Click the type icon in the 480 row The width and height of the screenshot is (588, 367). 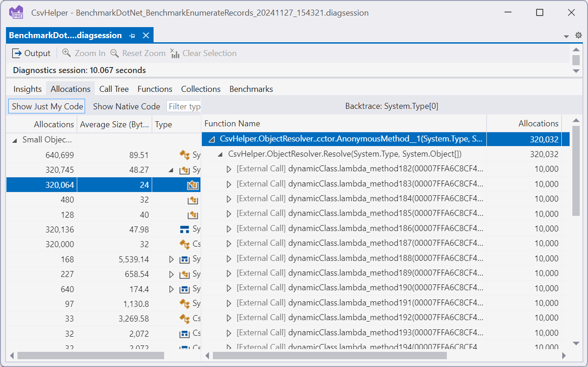(193, 200)
